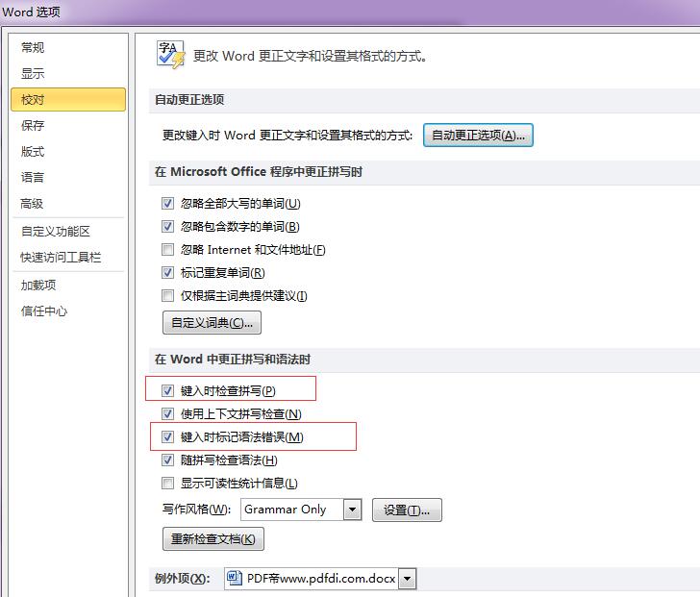This screenshot has width=700, height=597.
Task: Uncheck 键入时检查拼写 option
Action: pos(167,391)
